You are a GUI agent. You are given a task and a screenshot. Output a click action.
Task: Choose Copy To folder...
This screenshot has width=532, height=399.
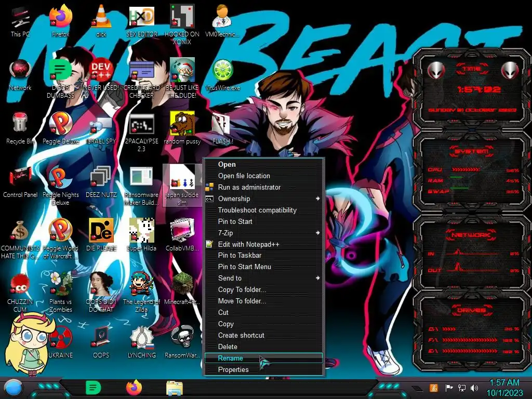tap(263, 289)
